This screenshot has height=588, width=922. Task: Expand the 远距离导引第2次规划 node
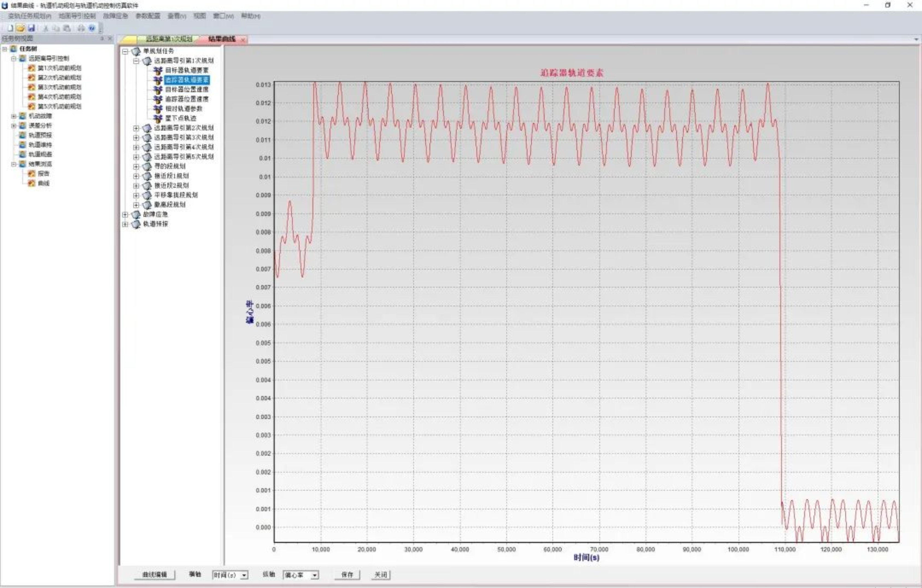tap(136, 128)
